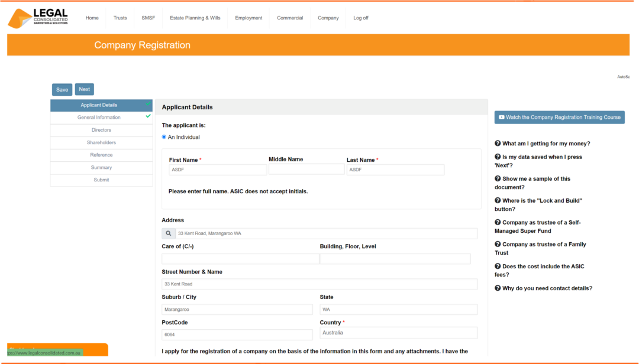The width and height of the screenshot is (639, 364).
Task: Open the Summary section in the sidebar
Action: 101,167
